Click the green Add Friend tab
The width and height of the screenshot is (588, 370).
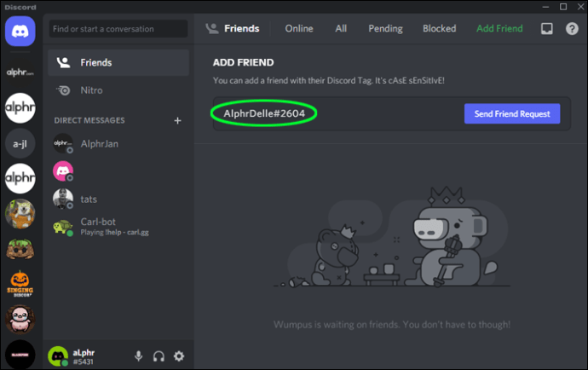pyautogui.click(x=499, y=28)
